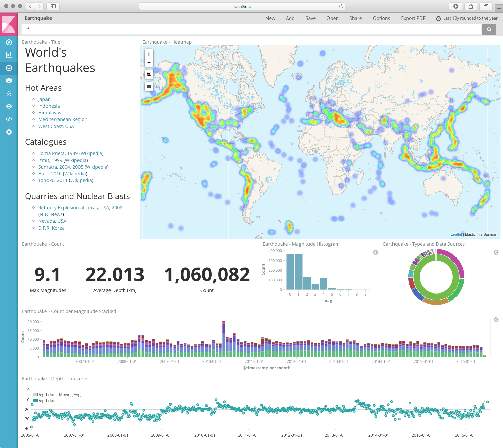The height and width of the screenshot is (448, 503).
Task: Open the 'Last 10y rounded to the year' time picker
Action: (467, 18)
